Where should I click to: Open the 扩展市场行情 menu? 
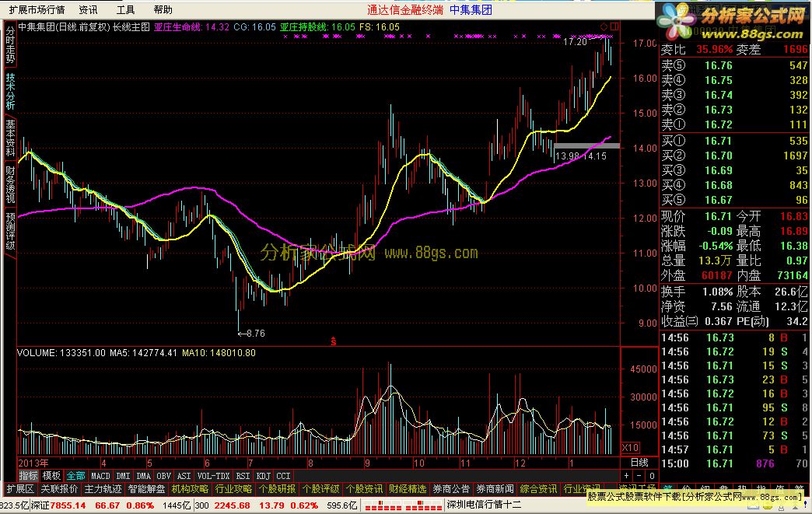coord(37,9)
